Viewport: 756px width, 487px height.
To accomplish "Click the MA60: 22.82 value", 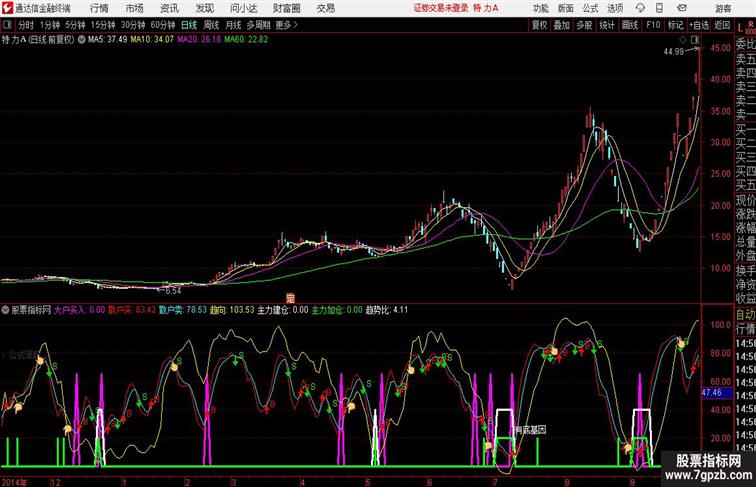I will point(246,40).
